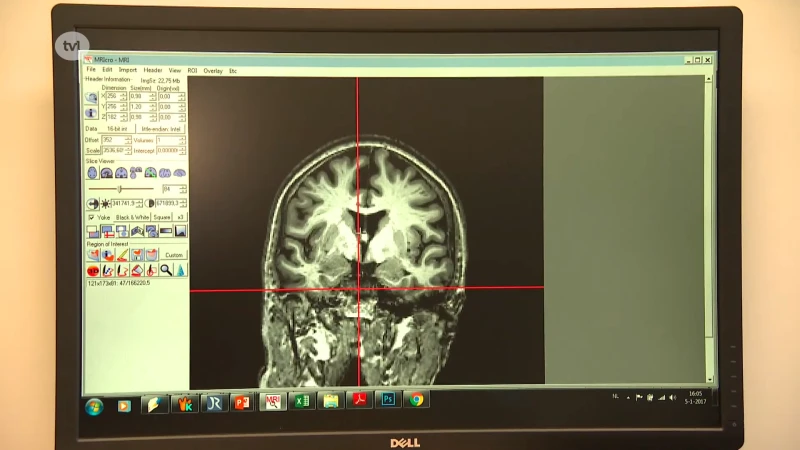Open the View menu
Image resolution: width=800 pixels, height=450 pixels.
point(174,70)
